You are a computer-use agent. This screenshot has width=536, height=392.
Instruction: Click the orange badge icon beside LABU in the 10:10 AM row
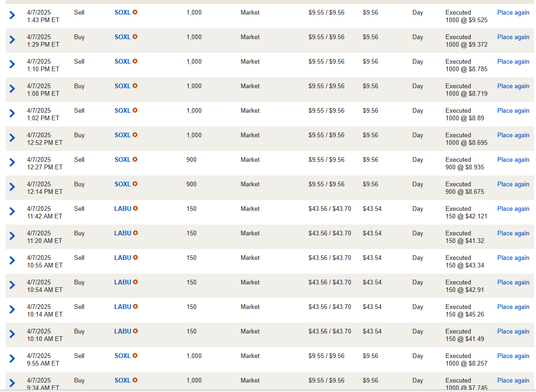click(135, 332)
